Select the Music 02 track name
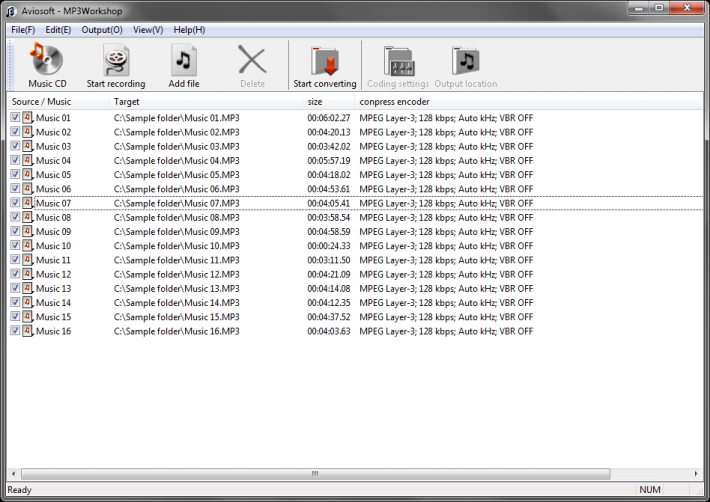The height and width of the screenshot is (502, 710). [53, 132]
